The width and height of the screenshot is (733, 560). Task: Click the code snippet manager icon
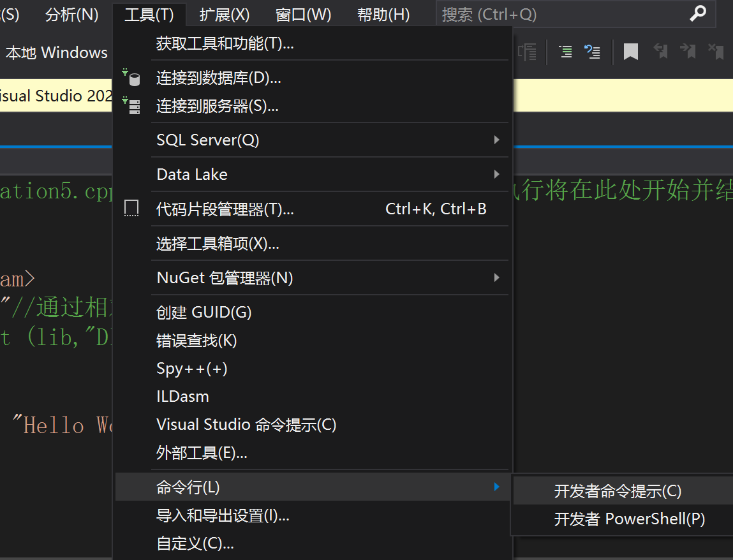[131, 208]
